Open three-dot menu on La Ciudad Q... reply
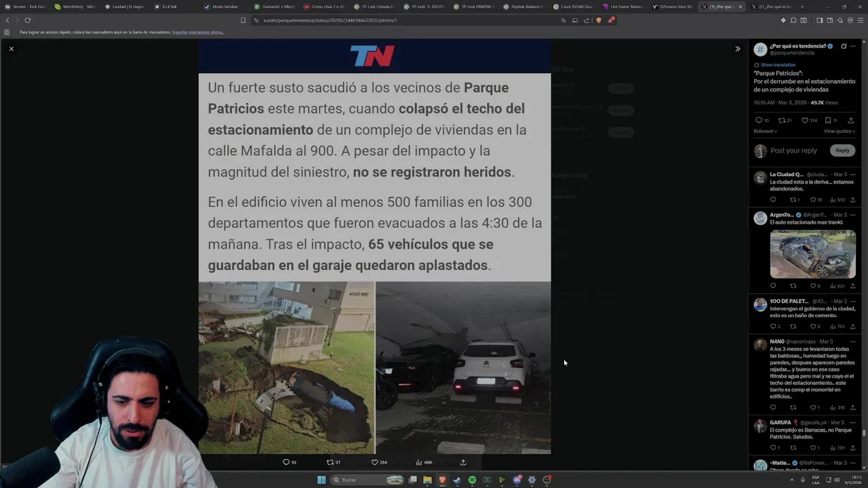 click(x=853, y=175)
